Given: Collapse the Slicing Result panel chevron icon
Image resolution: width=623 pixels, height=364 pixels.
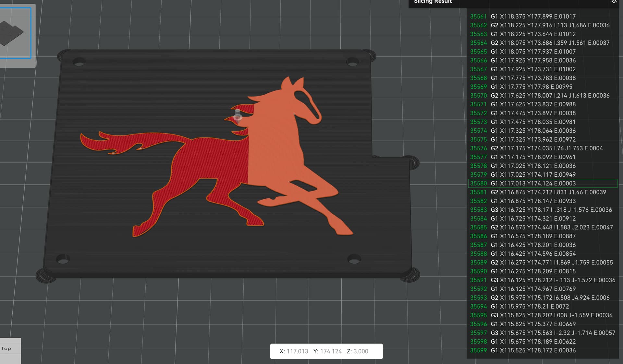Looking at the screenshot, I should 614,2.
